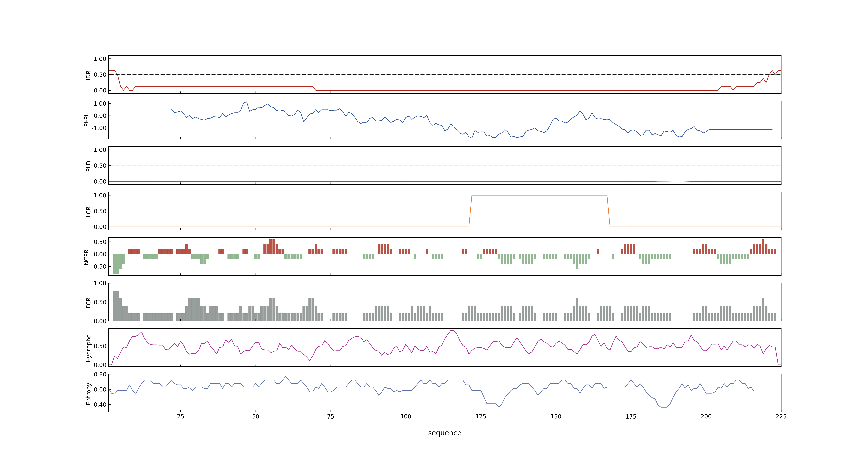Click the '0.50' tick on NCPR axis
The width and height of the screenshot is (868, 463).
pos(100,242)
